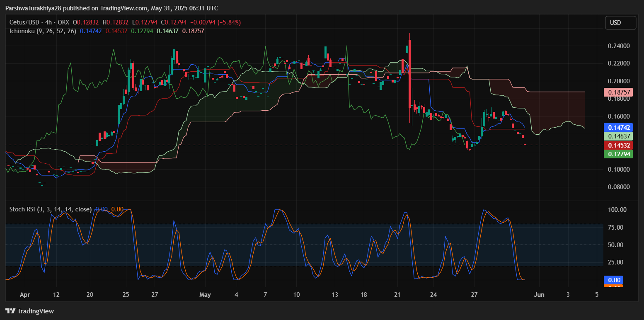This screenshot has width=644, height=320.
Task: Click the TradingView logo icon
Action: 10,311
